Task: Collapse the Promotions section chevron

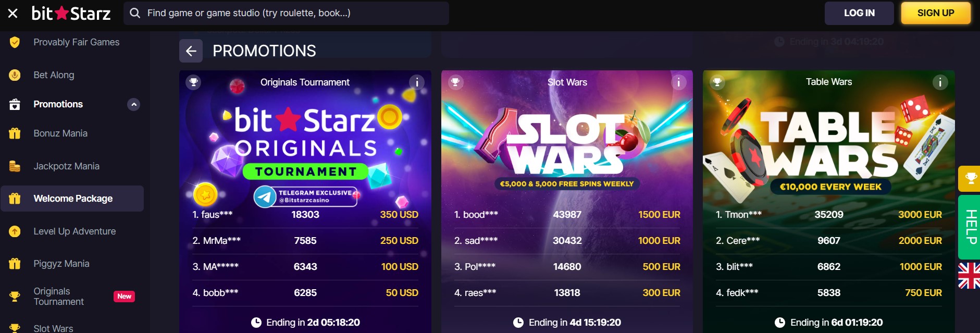Action: coord(134,104)
